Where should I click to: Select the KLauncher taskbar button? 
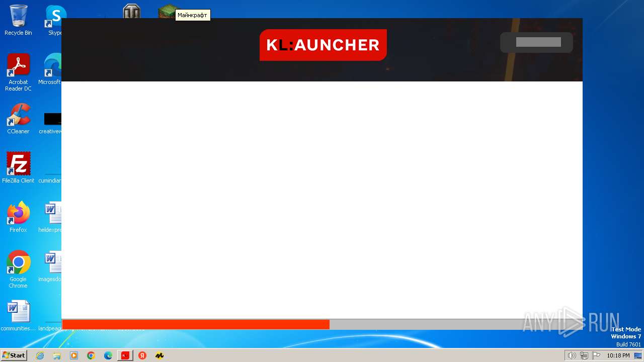pos(125,355)
